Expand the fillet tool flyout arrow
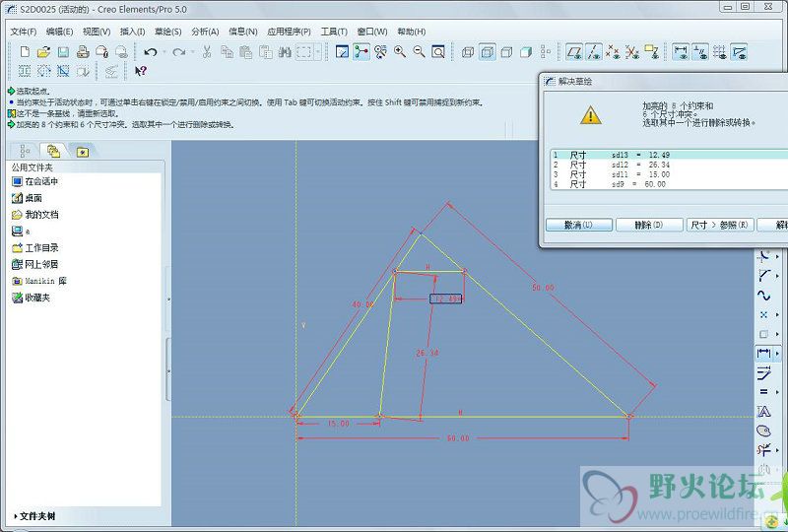788x532 pixels. [x=777, y=276]
